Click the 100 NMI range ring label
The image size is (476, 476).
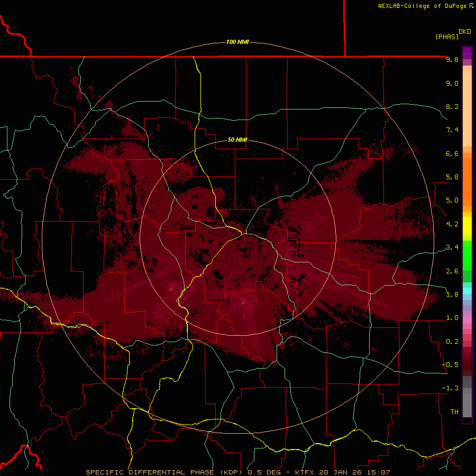point(237,42)
